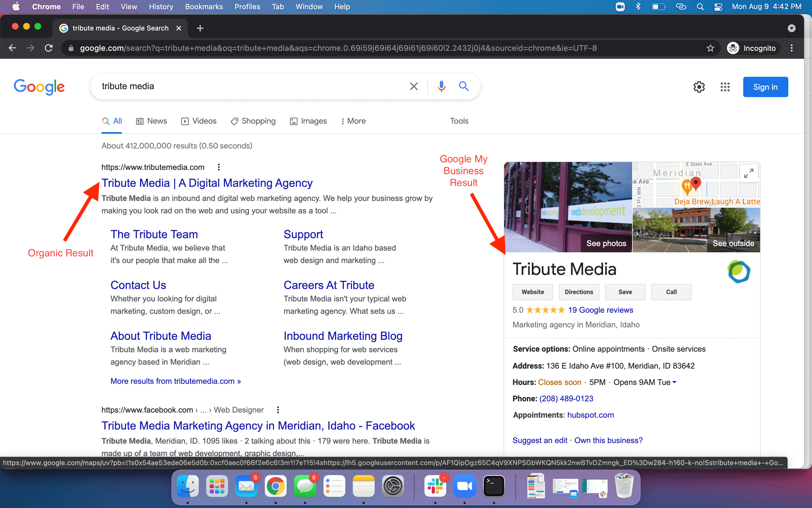
Task: Close the tribute media tab
Action: coord(179,28)
